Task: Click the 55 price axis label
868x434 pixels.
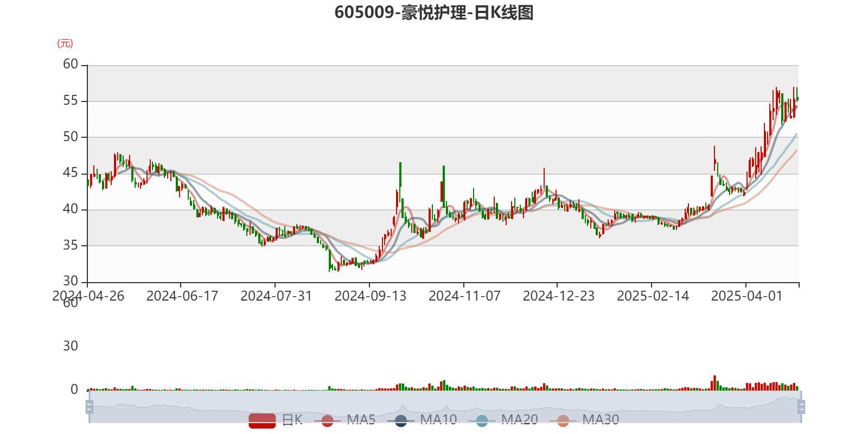Action: click(x=71, y=101)
